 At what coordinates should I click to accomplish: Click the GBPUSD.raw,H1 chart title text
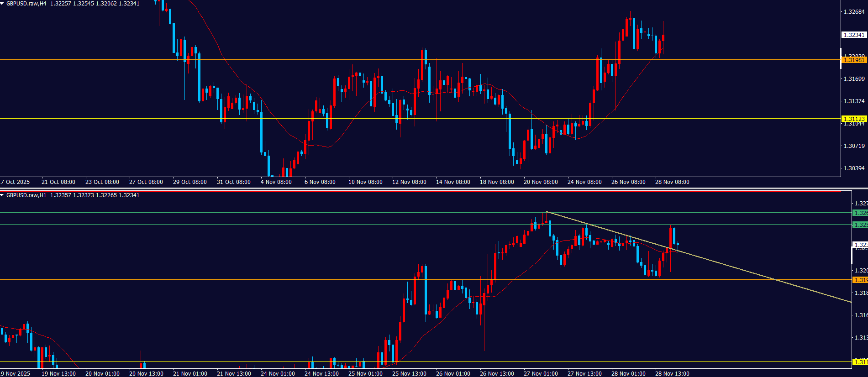26,195
